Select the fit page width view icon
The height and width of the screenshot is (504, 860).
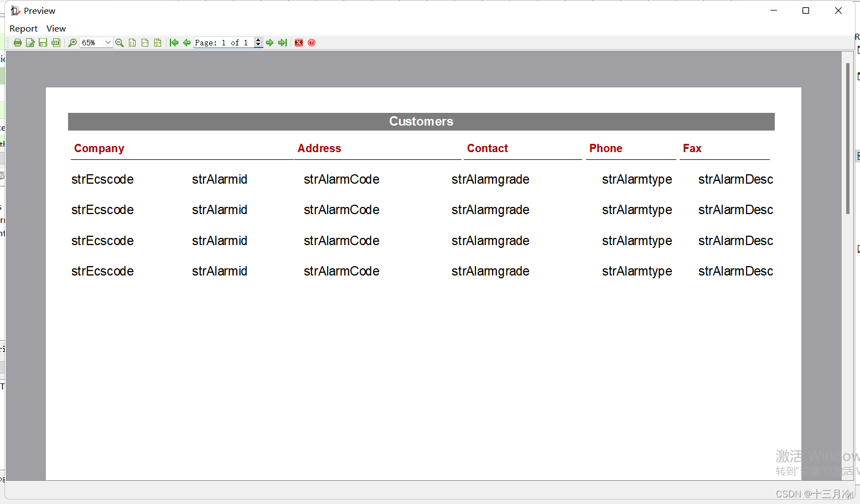tap(145, 42)
